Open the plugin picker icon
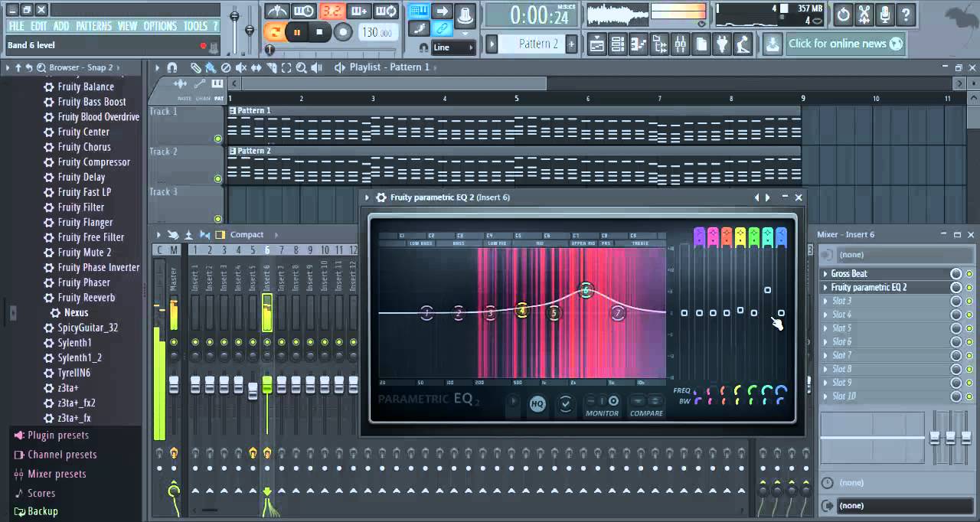This screenshot has height=522, width=980. click(x=721, y=44)
